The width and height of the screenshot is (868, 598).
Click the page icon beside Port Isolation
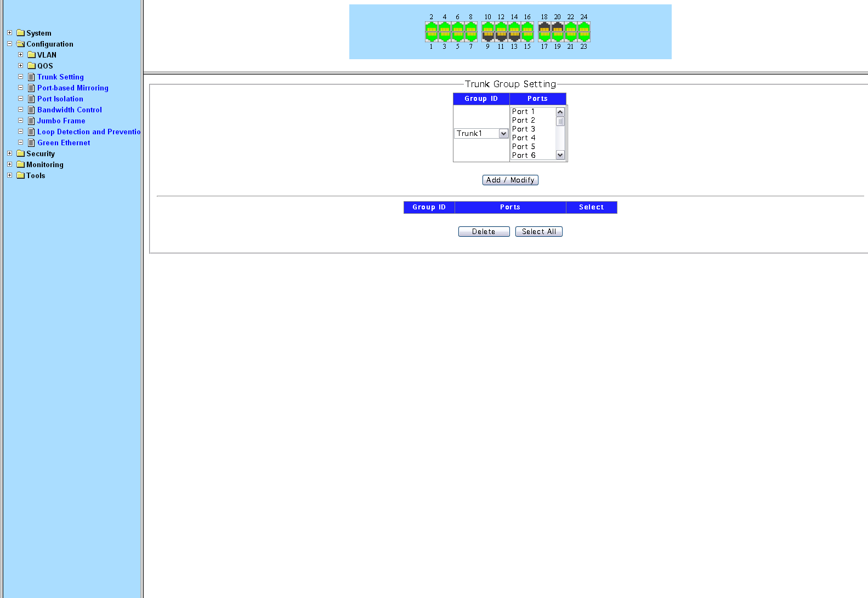[31, 99]
